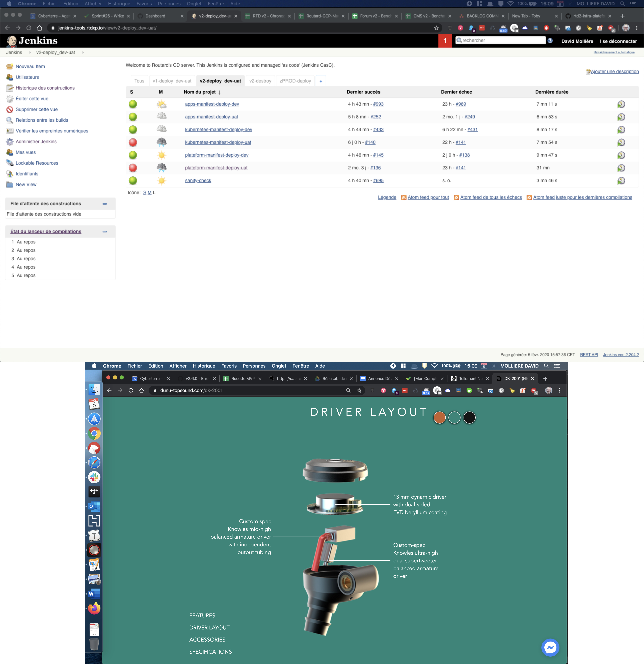644x664 pixels.
Task: Select medium icon size M
Action: click(149, 193)
